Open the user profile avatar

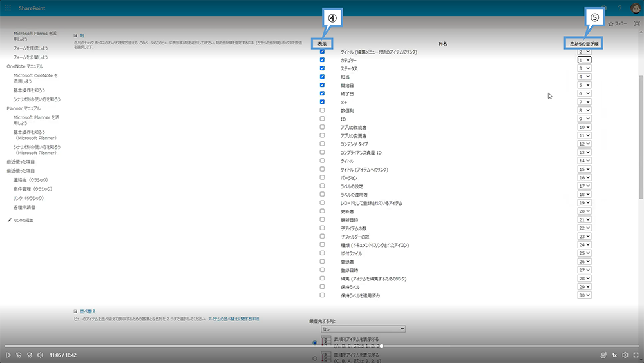click(x=636, y=8)
